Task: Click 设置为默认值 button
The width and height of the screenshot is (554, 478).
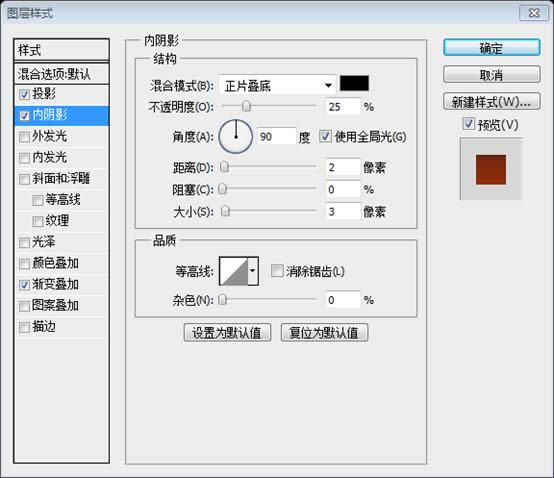Action: 227,332
